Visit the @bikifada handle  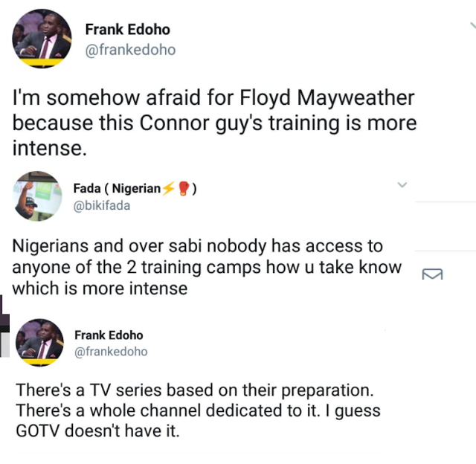pos(102,206)
